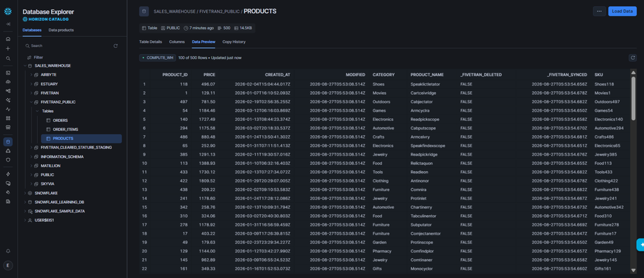Refresh the data preview results
The height and width of the screenshot is (278, 644).
pyautogui.click(x=633, y=58)
